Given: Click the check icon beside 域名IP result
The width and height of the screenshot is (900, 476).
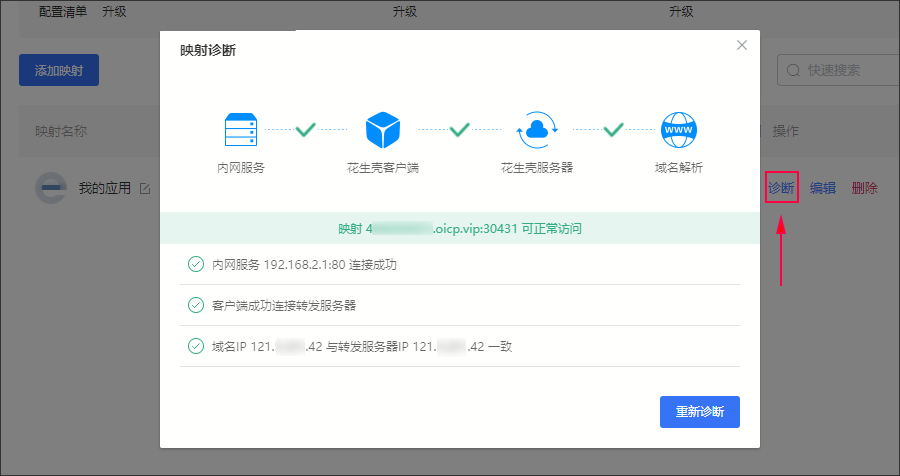Looking at the screenshot, I should (x=195, y=346).
